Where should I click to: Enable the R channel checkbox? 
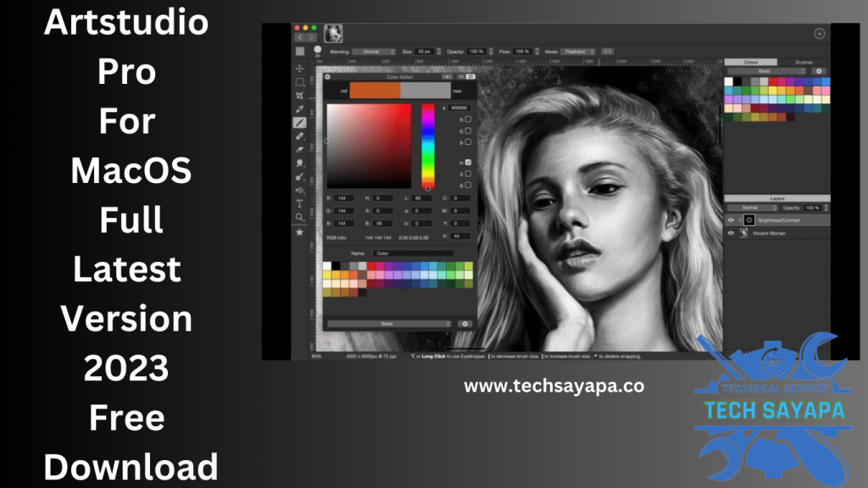(468, 119)
